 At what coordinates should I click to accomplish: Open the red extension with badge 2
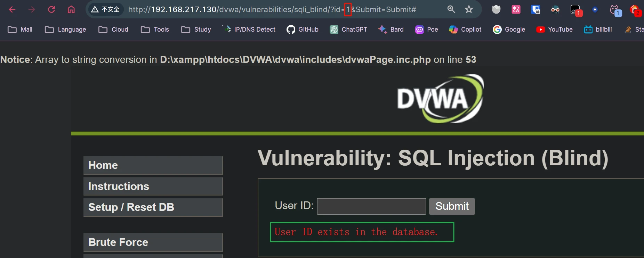pyautogui.click(x=636, y=10)
